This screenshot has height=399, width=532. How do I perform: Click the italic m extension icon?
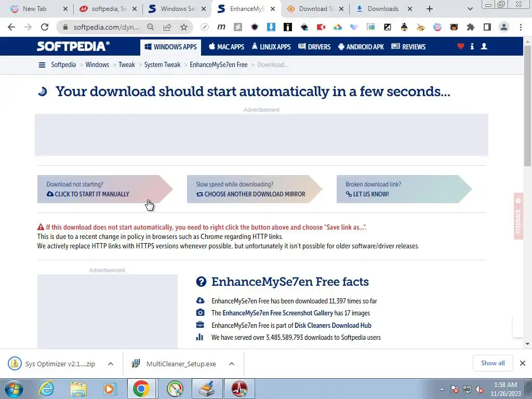click(221, 27)
